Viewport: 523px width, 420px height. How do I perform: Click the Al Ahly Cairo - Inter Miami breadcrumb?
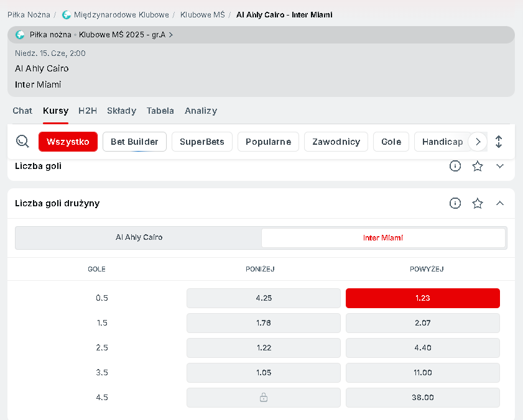pyautogui.click(x=284, y=15)
